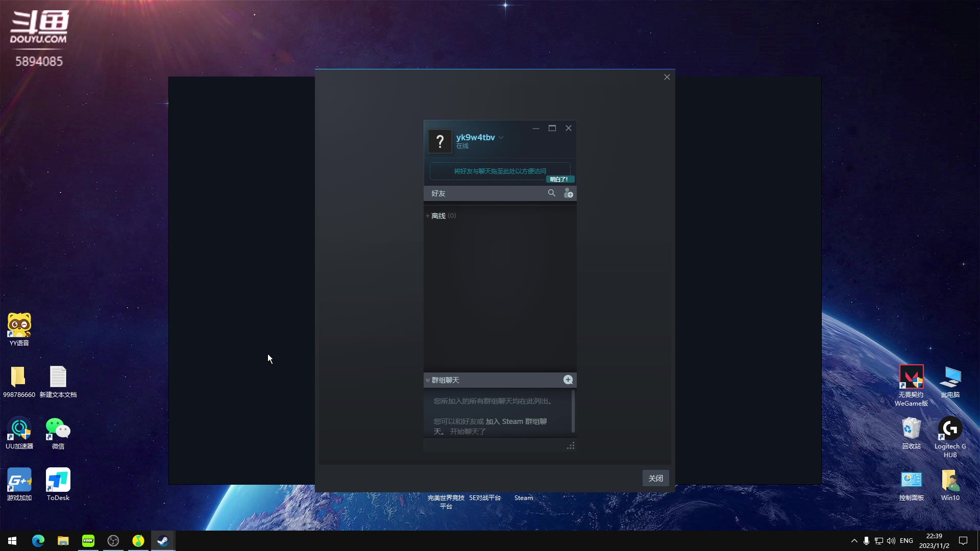The width and height of the screenshot is (980, 551).
Task: Select the 回收站 recycle bin icon
Action: (911, 434)
